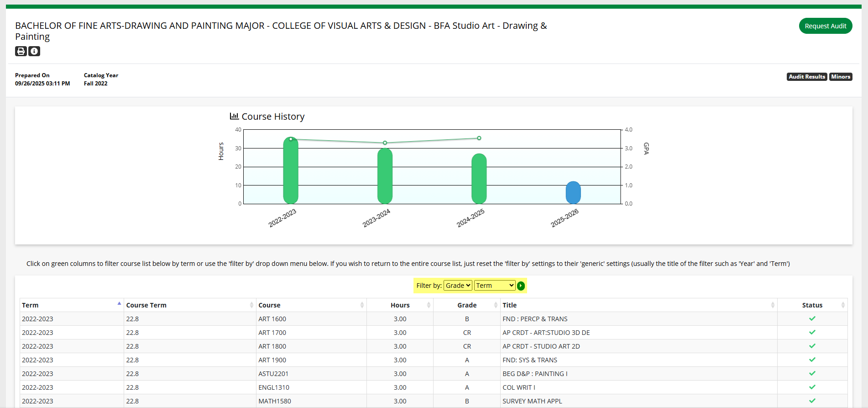Open the Term filter dropdown
The image size is (868, 408).
click(495, 286)
